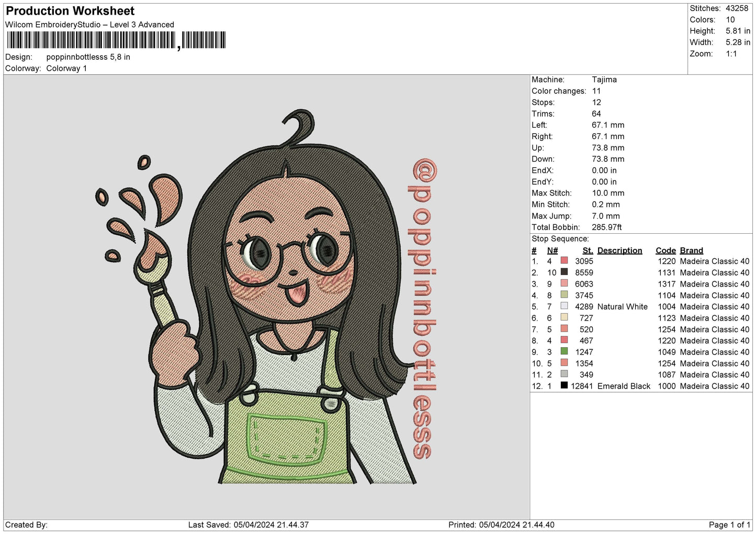This screenshot has width=756, height=534.
Task: Click code '1317' in stop sequence
Action: [667, 284]
